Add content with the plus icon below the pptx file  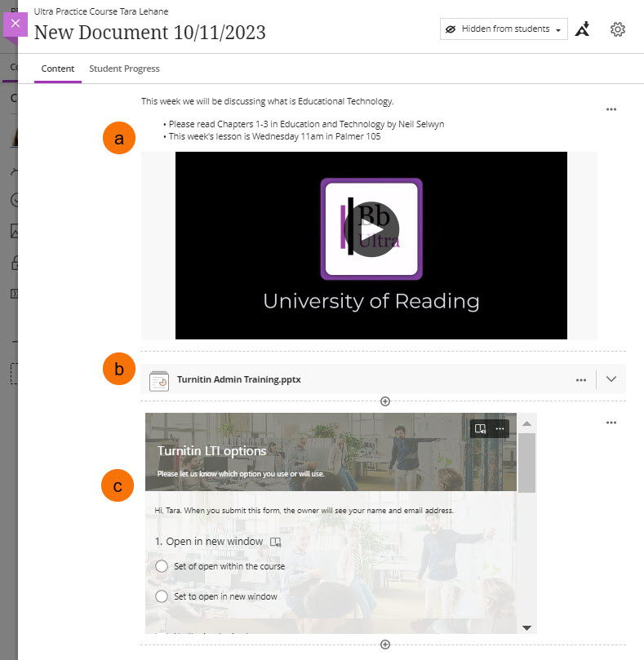click(385, 401)
